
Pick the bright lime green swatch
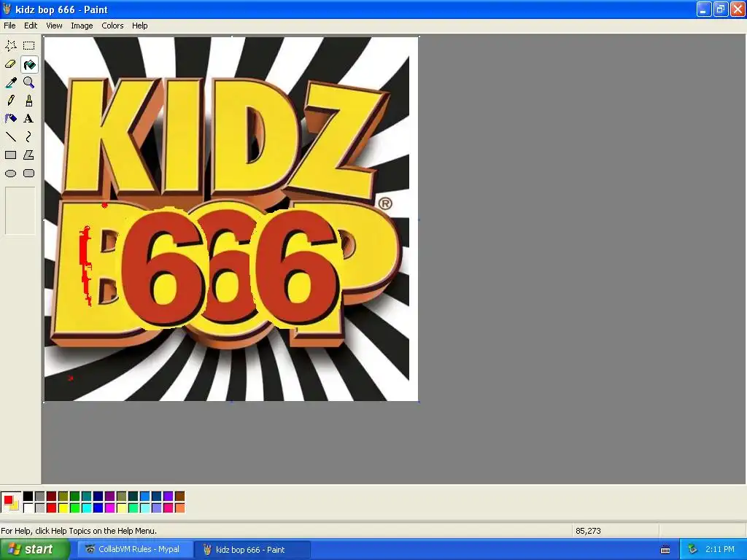[75, 508]
